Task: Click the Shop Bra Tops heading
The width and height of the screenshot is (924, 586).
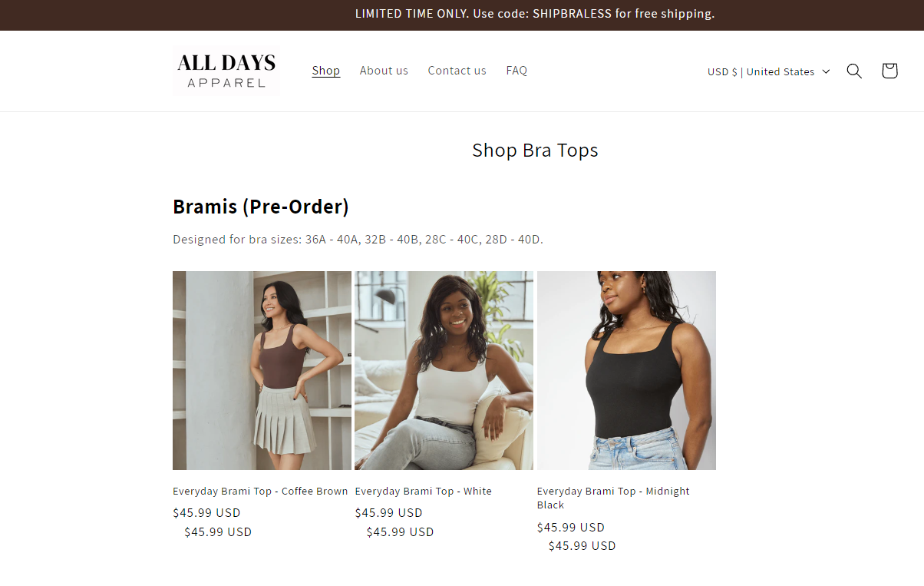Action: pyautogui.click(x=535, y=150)
